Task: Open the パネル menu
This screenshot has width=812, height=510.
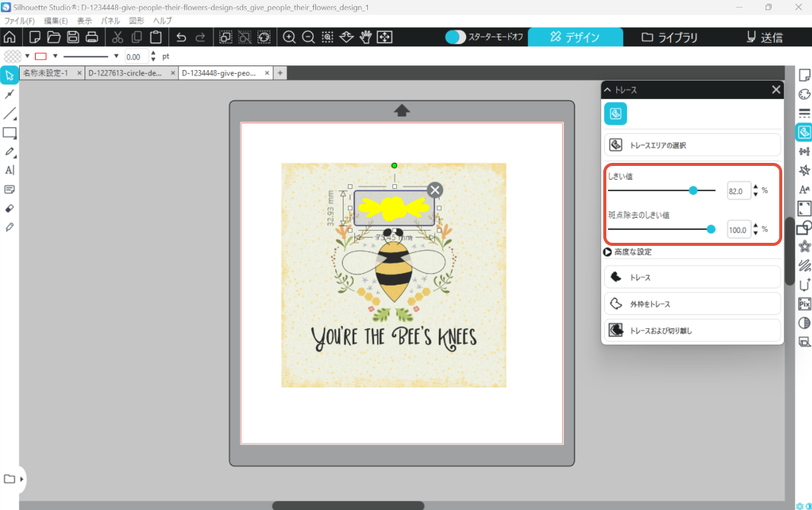Action: tap(110, 21)
